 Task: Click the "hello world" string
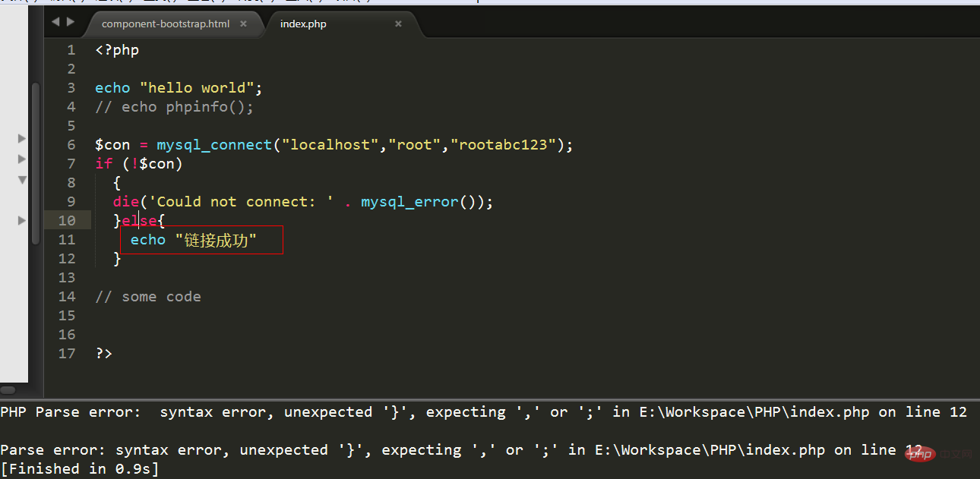pos(196,88)
